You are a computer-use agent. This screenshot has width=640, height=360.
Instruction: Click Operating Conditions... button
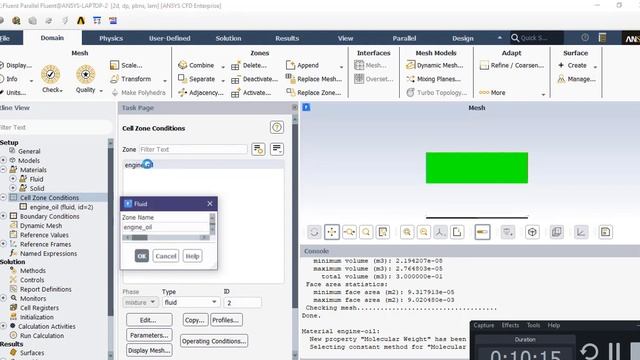(x=214, y=341)
